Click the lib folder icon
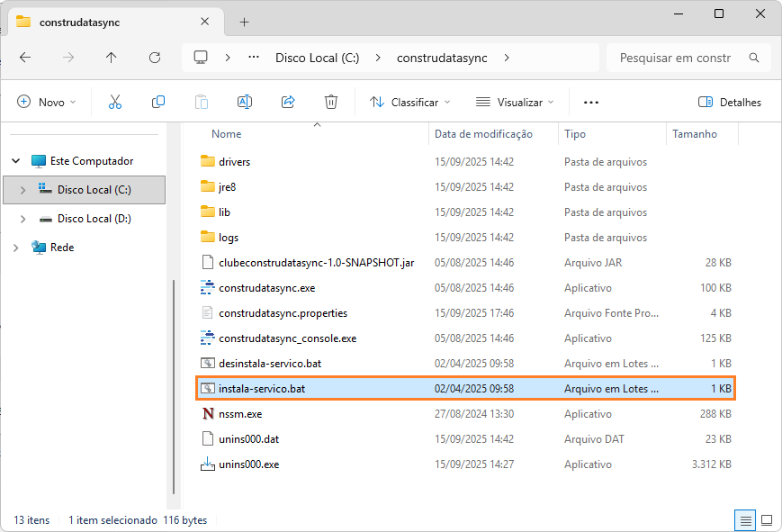 click(208, 212)
